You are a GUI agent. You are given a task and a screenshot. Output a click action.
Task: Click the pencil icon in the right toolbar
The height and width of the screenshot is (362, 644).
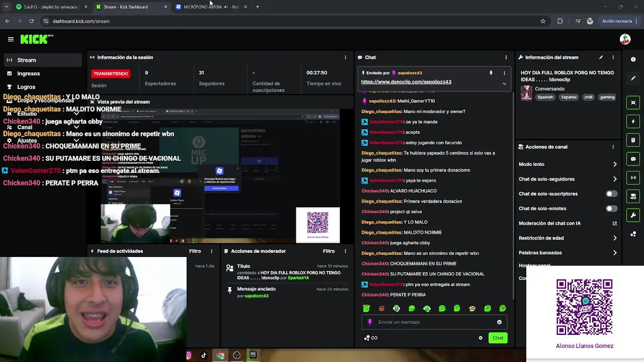pos(633,78)
